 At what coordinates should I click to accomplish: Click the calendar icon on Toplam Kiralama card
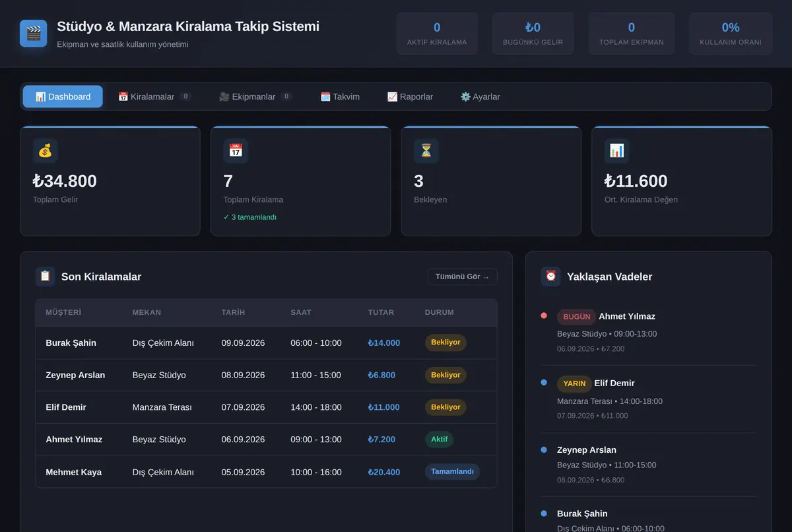point(236,150)
